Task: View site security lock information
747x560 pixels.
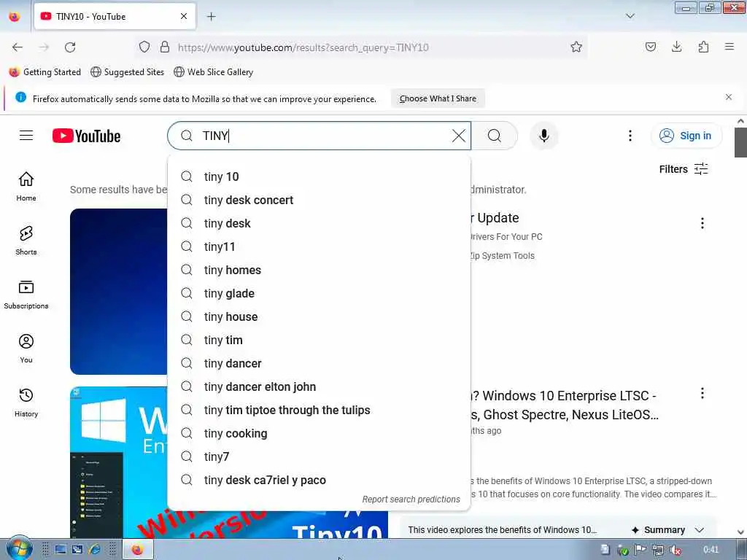Action: (x=165, y=47)
